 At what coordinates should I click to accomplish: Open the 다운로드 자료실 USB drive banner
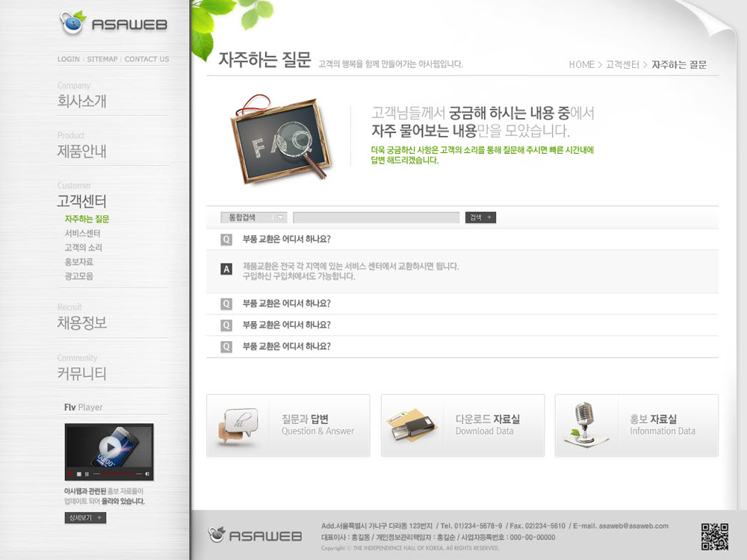[x=462, y=425]
